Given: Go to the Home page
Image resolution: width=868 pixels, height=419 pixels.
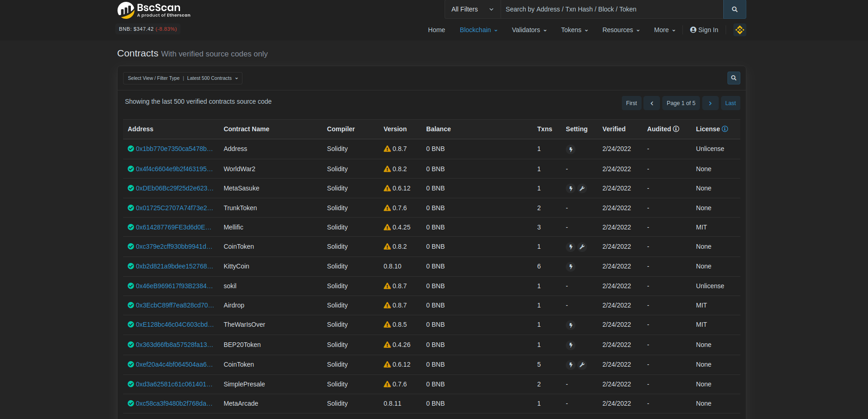Looking at the screenshot, I should (436, 30).
